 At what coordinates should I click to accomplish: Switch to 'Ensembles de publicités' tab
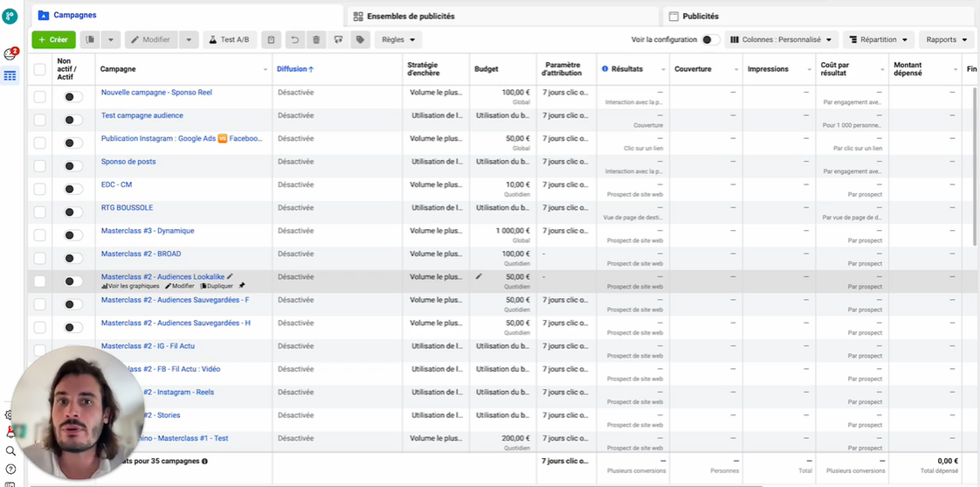411,16
